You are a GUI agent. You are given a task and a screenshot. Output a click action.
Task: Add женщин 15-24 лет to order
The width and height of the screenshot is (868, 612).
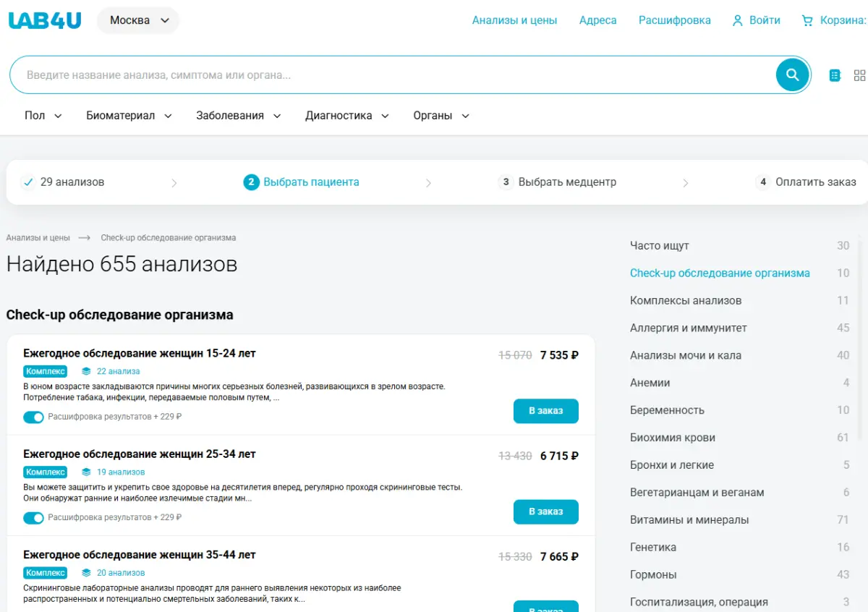coord(546,411)
